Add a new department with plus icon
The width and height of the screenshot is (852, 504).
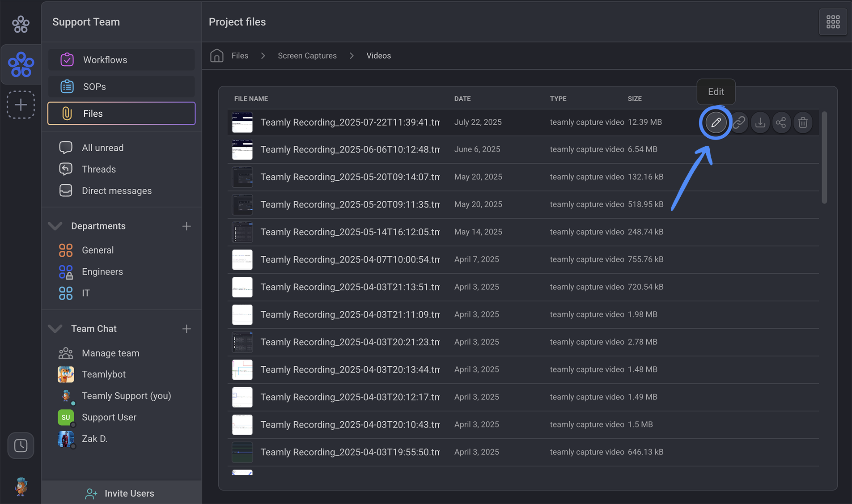tap(187, 226)
